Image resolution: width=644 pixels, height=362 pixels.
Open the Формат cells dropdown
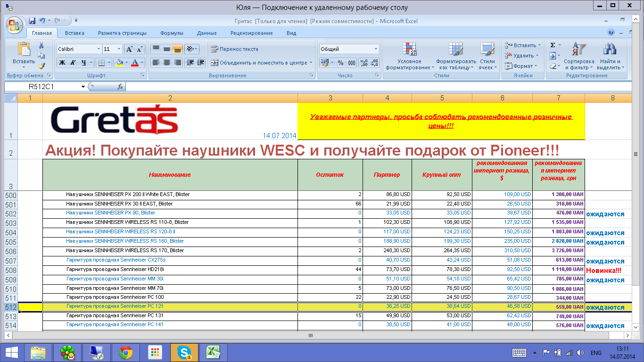(x=520, y=66)
